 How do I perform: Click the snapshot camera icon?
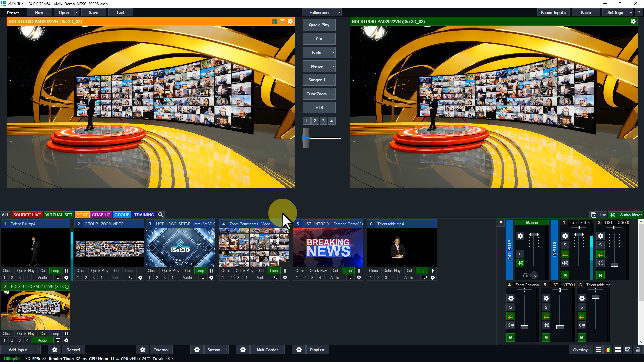[628, 350]
